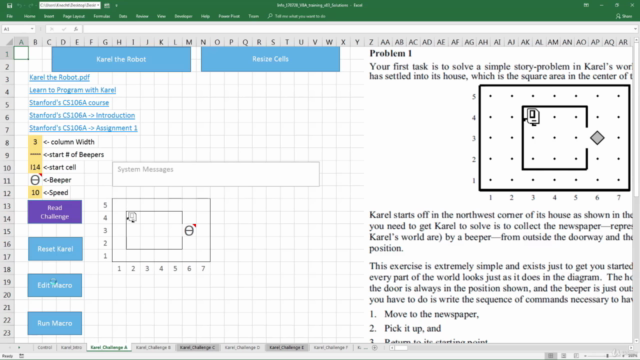
Task: Open the Help ribbon tab
Action: (205, 16)
